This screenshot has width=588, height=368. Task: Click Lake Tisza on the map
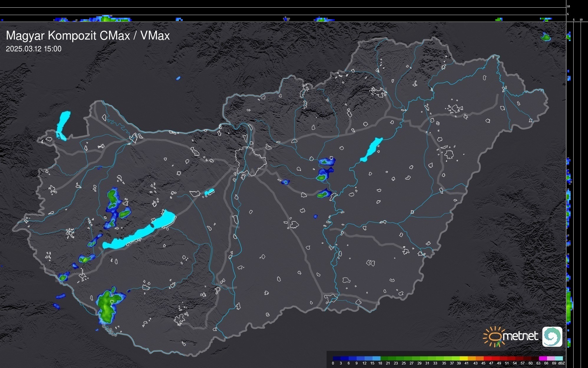(x=371, y=150)
